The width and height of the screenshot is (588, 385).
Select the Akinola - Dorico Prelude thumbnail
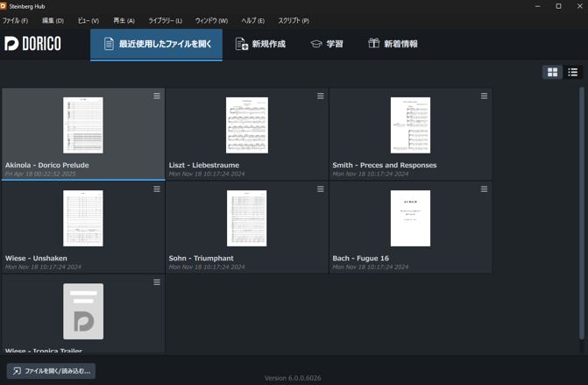83,125
